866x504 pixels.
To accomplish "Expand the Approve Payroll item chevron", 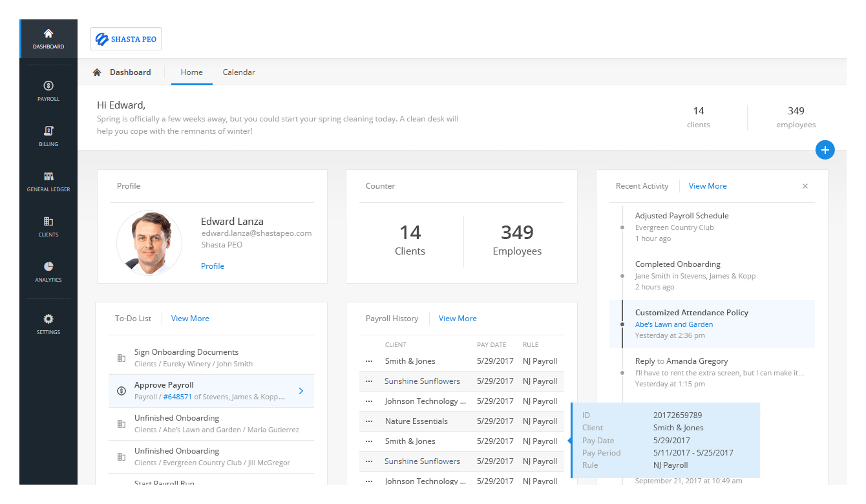I will tap(301, 391).
